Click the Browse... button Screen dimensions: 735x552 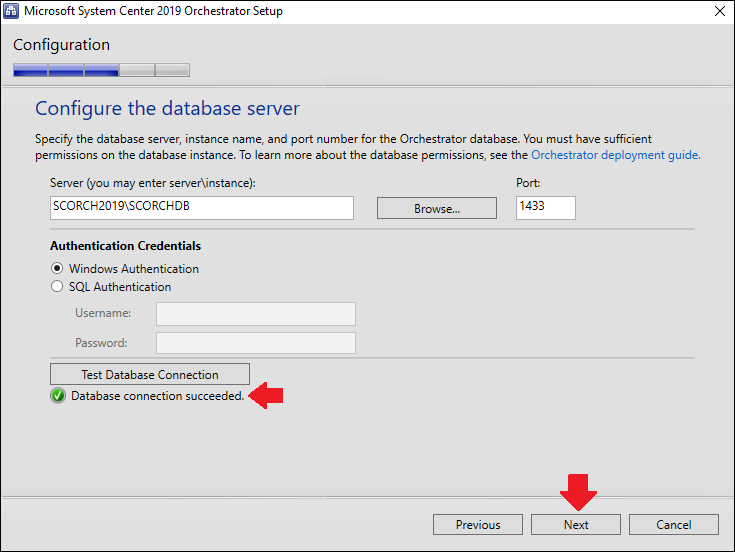(437, 208)
